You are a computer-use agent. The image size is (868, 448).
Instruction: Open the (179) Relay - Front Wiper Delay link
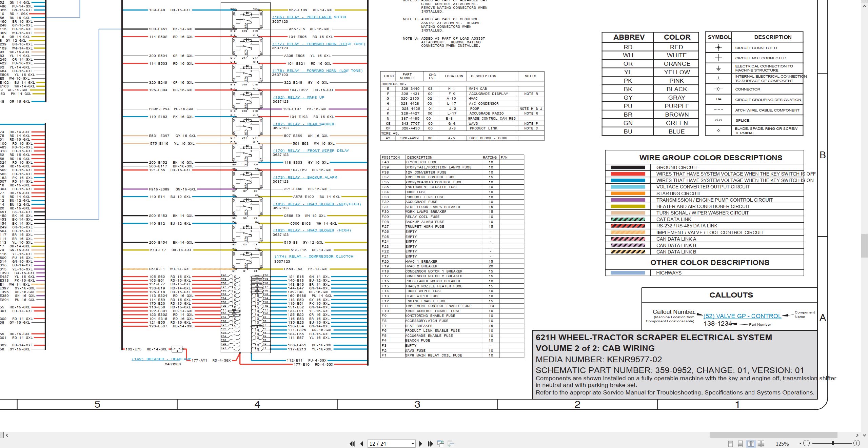pyautogui.click(x=311, y=151)
